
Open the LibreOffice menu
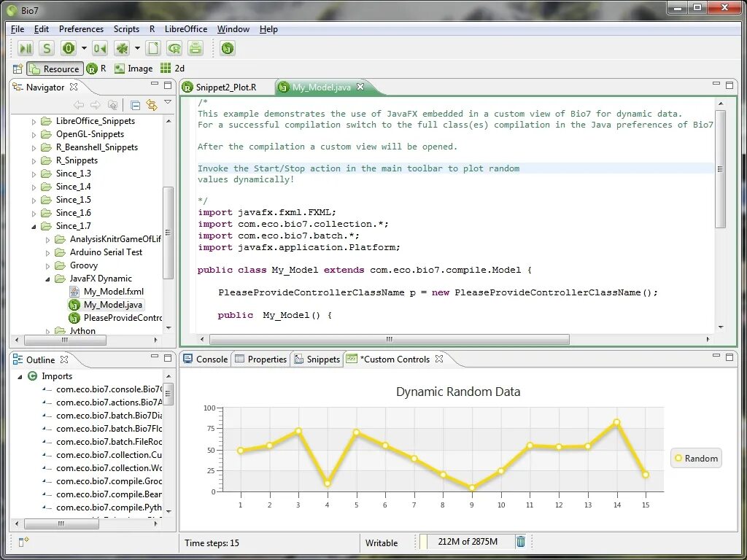point(186,29)
